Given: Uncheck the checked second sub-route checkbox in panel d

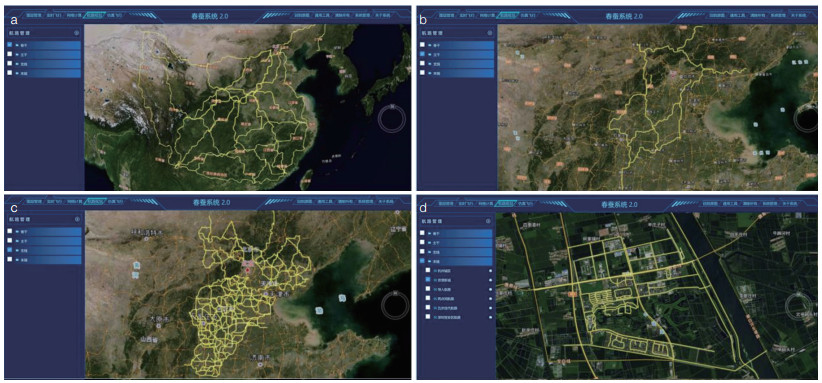Looking at the screenshot, I should click(428, 280).
